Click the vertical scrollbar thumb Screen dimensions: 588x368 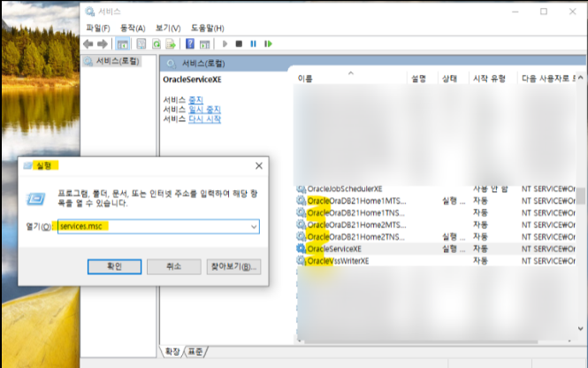[x=581, y=195]
